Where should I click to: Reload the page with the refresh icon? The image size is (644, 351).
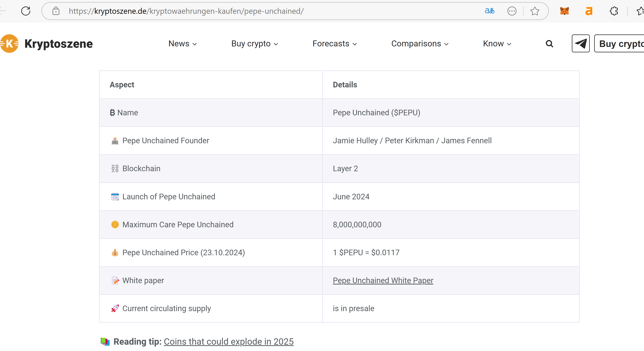point(26,11)
